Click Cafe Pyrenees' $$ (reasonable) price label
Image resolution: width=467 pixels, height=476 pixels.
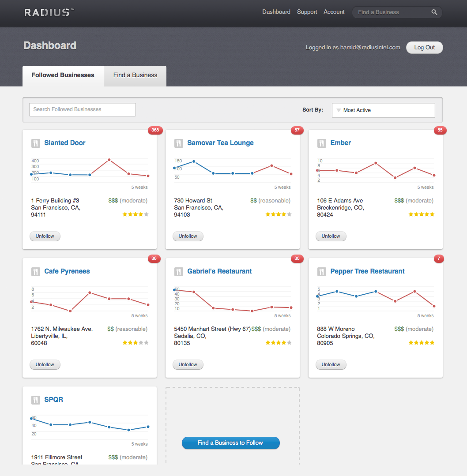(127, 329)
